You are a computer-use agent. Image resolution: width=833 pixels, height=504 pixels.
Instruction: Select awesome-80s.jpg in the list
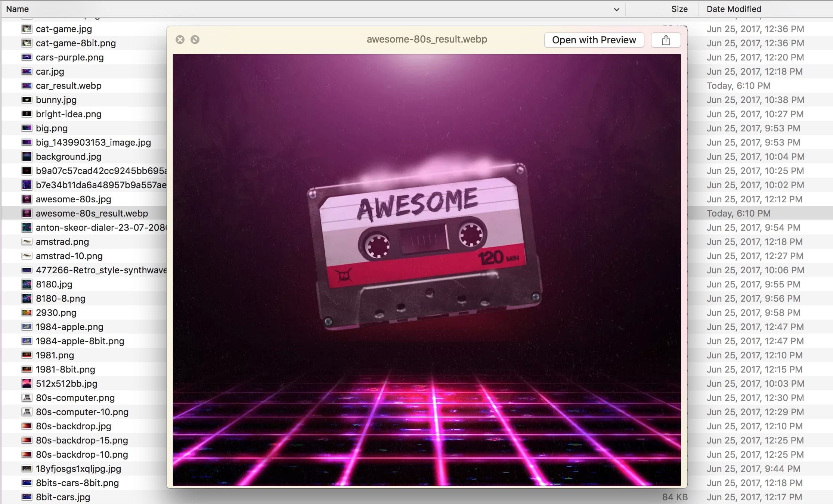tap(74, 199)
